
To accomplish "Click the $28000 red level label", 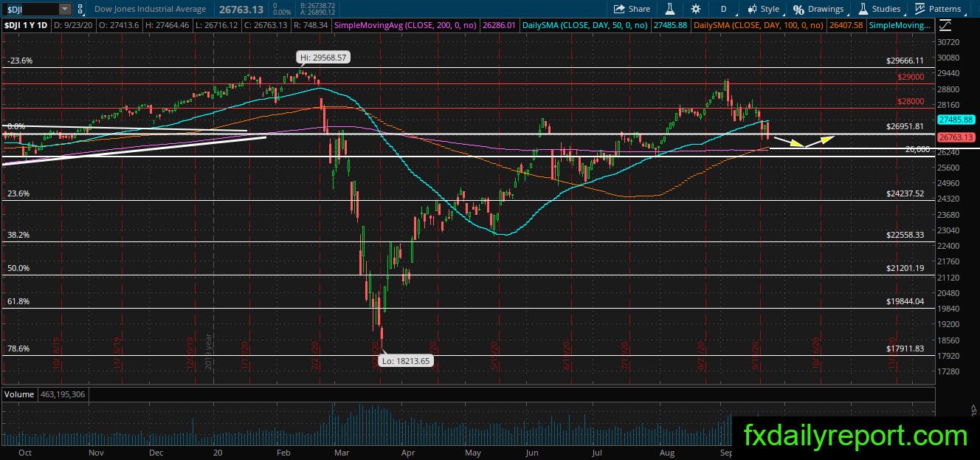I will [911, 102].
